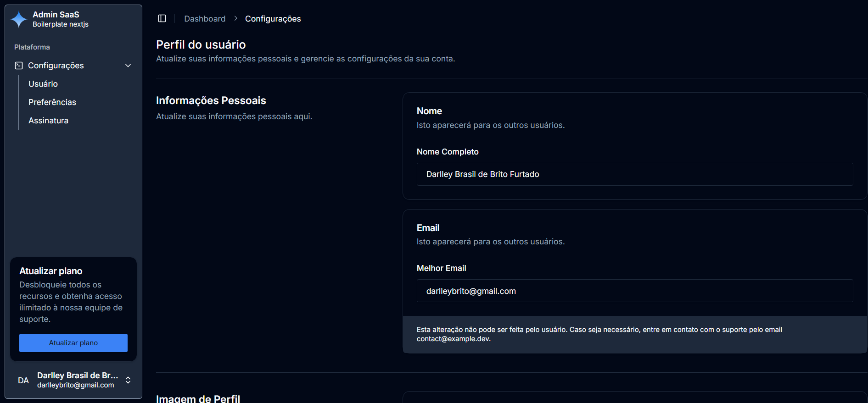Click the 'Informações Pessoais' heading
This screenshot has width=868, height=403.
(211, 100)
